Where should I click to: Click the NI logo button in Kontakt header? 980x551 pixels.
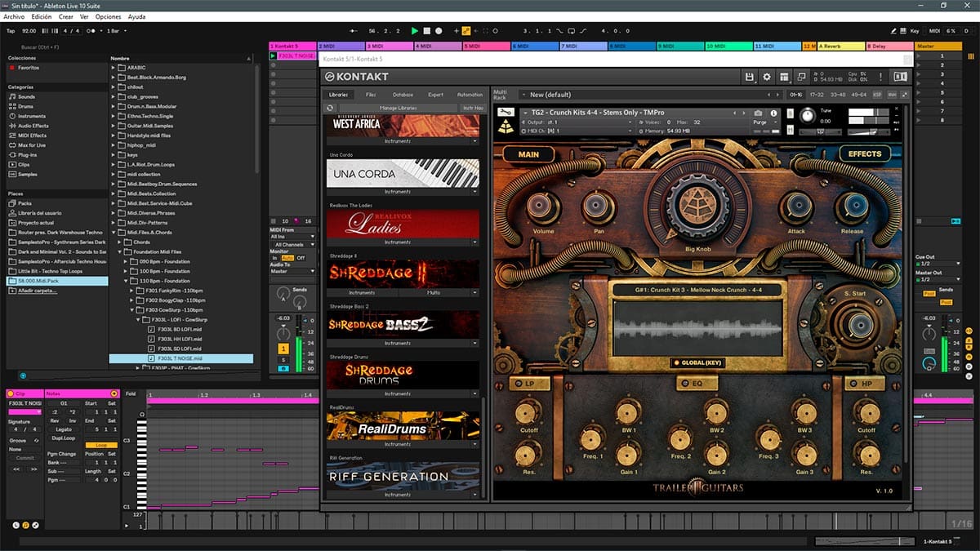click(x=900, y=77)
